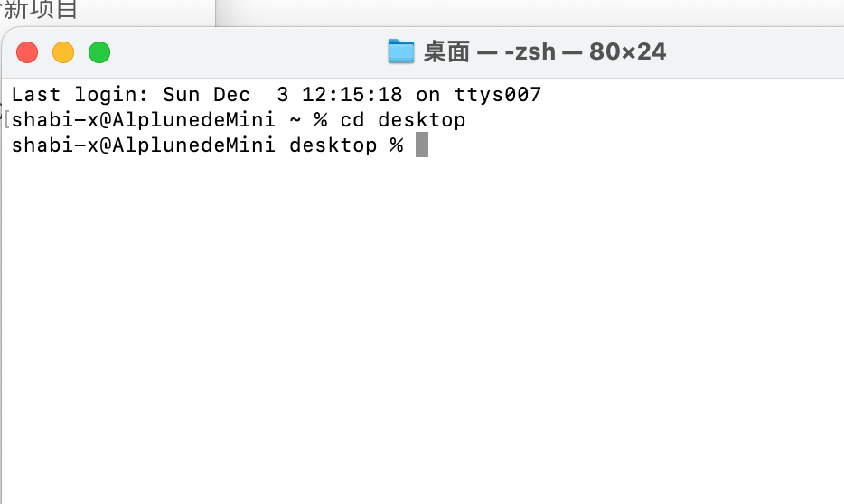The height and width of the screenshot is (504, 844).
Task: Click the 桌面 label in window title
Action: (x=446, y=52)
